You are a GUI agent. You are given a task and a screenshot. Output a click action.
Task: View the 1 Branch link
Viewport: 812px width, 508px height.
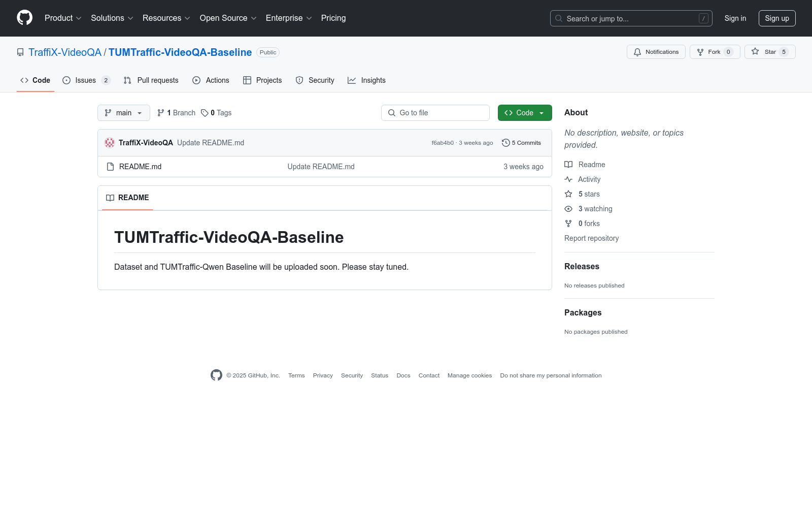[x=176, y=113]
